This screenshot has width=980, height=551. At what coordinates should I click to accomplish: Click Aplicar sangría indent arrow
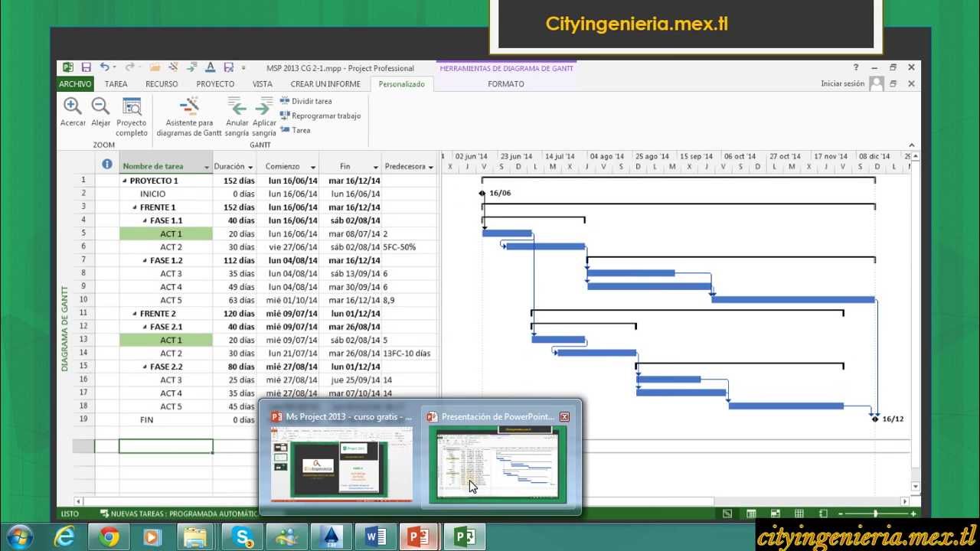(x=264, y=117)
